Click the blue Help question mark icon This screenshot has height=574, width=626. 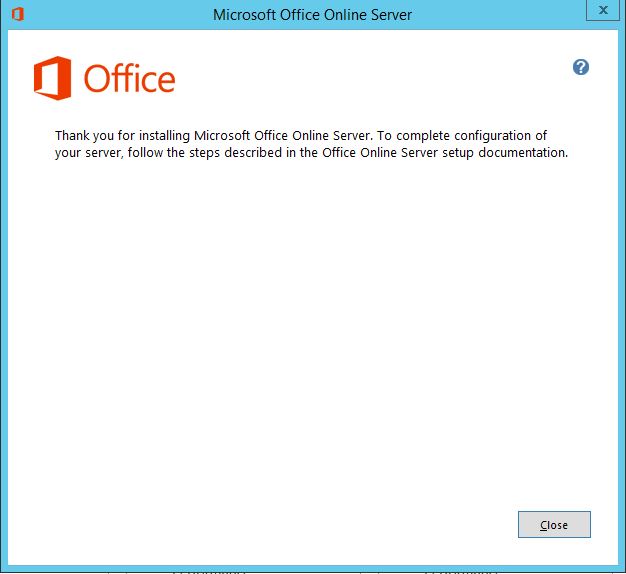coord(581,67)
